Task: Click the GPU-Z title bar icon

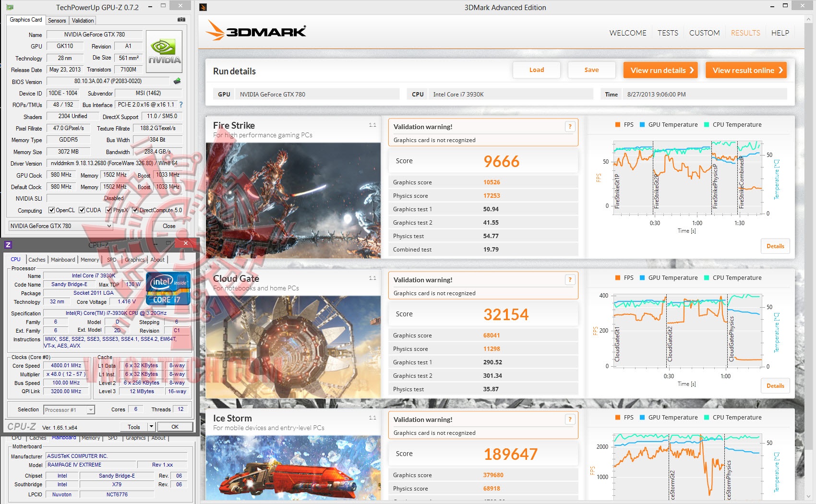Action: click(10, 7)
